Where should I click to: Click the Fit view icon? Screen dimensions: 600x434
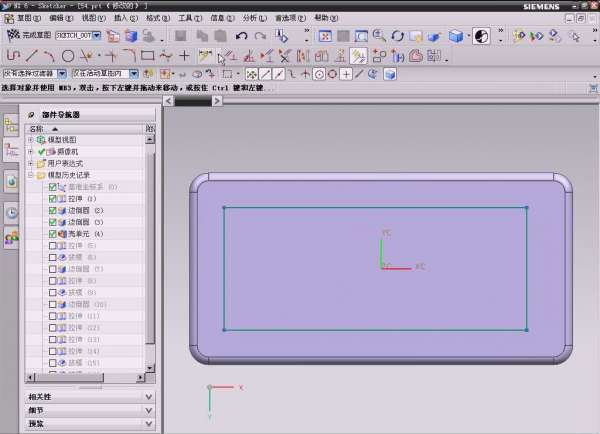tap(325, 36)
